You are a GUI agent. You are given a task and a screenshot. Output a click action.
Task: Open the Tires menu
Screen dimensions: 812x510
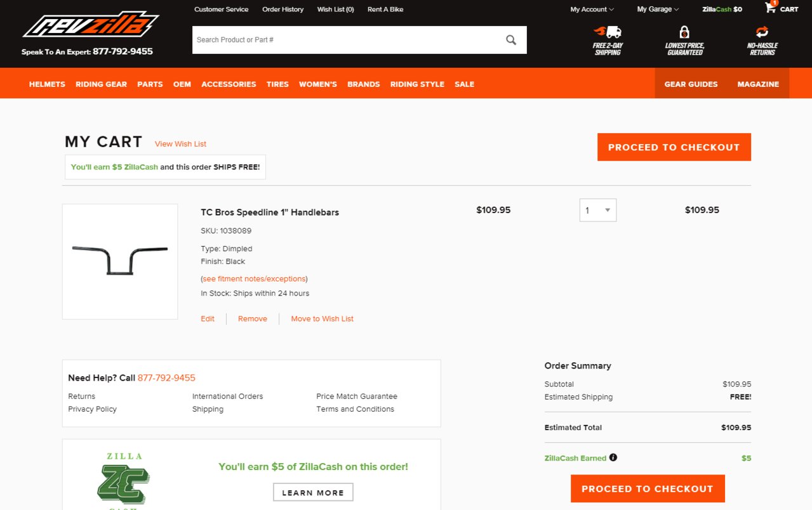click(x=277, y=84)
